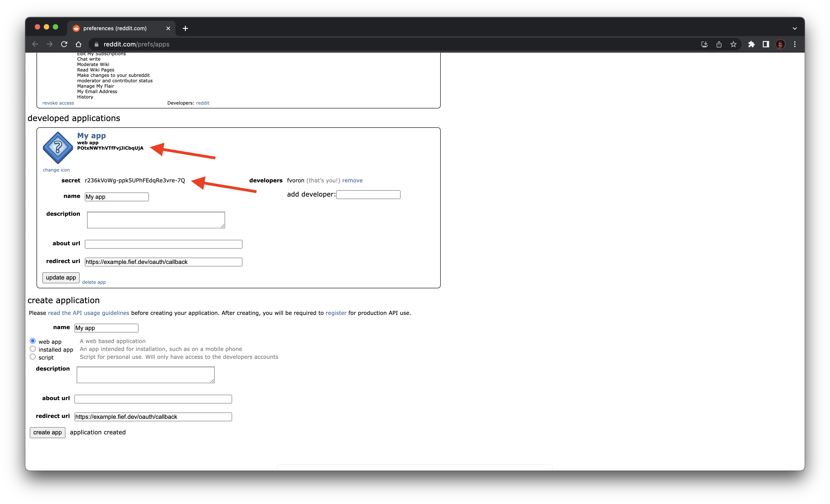Bookmark the page via the star icon

coord(733,44)
